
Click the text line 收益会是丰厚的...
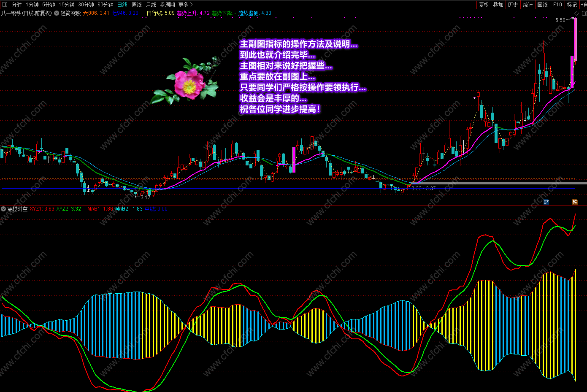tap(273, 98)
